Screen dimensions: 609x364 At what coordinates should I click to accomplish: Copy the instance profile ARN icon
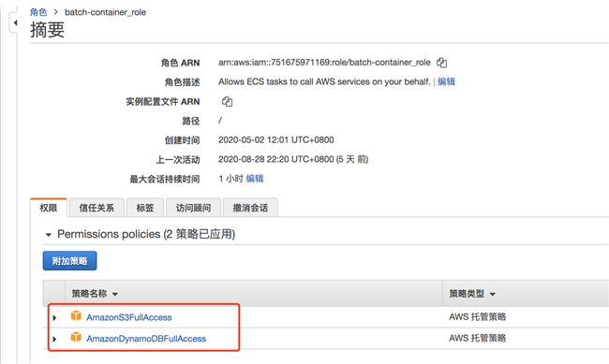point(227,102)
